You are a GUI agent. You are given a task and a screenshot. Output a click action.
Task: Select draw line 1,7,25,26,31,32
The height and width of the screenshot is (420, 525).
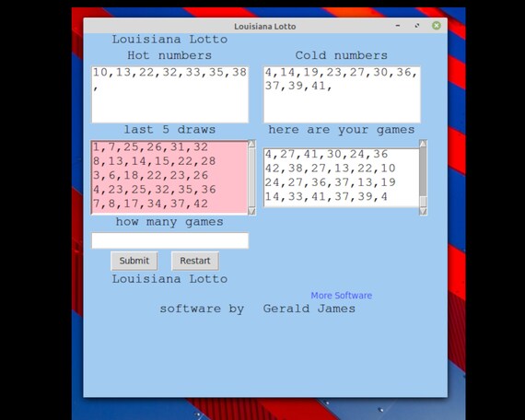(x=150, y=147)
